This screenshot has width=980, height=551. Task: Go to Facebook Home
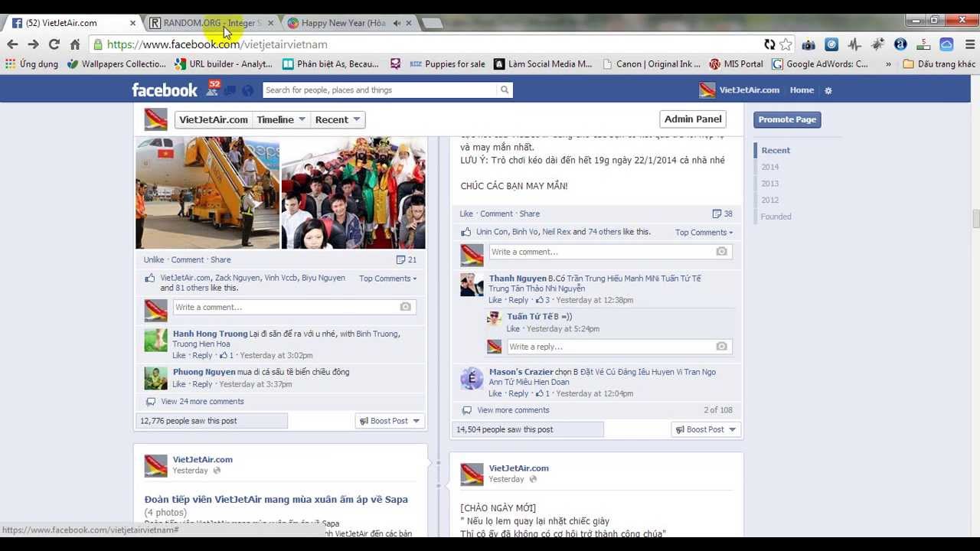coord(802,90)
